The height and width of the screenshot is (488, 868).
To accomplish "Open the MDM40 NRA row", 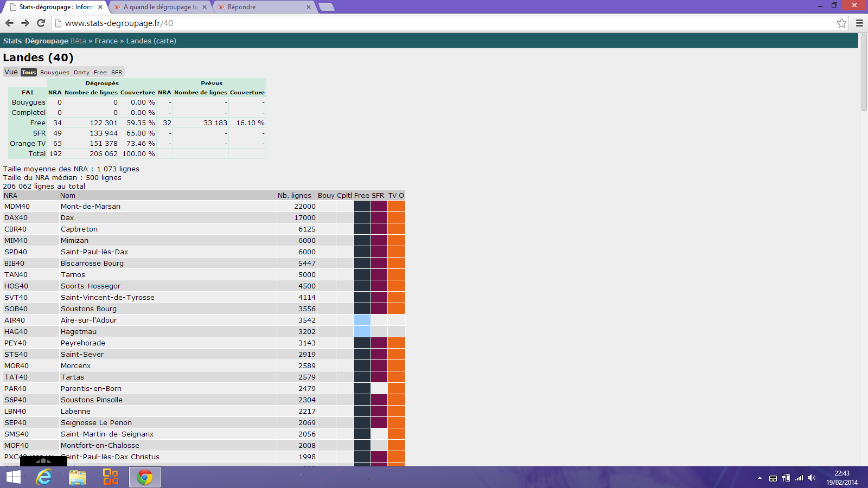I will tap(17, 206).
